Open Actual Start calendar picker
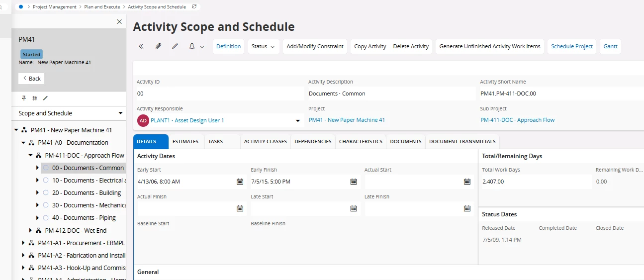This screenshot has width=644, height=280. click(x=467, y=182)
